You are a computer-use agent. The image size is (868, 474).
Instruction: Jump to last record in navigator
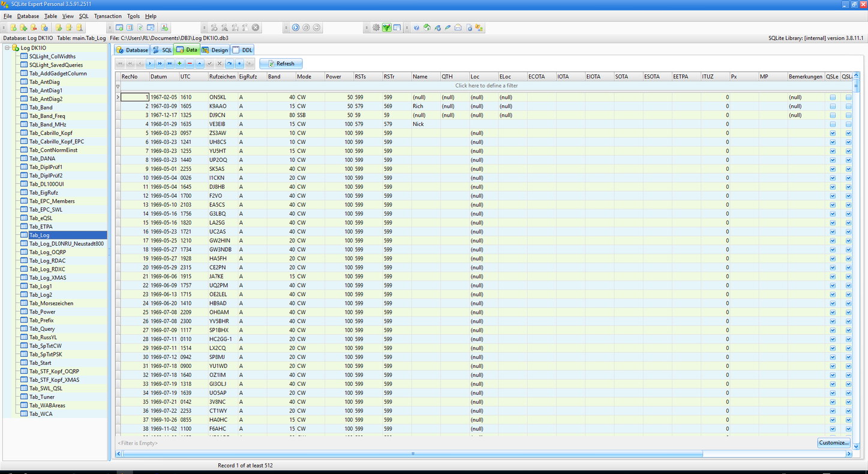tap(170, 64)
